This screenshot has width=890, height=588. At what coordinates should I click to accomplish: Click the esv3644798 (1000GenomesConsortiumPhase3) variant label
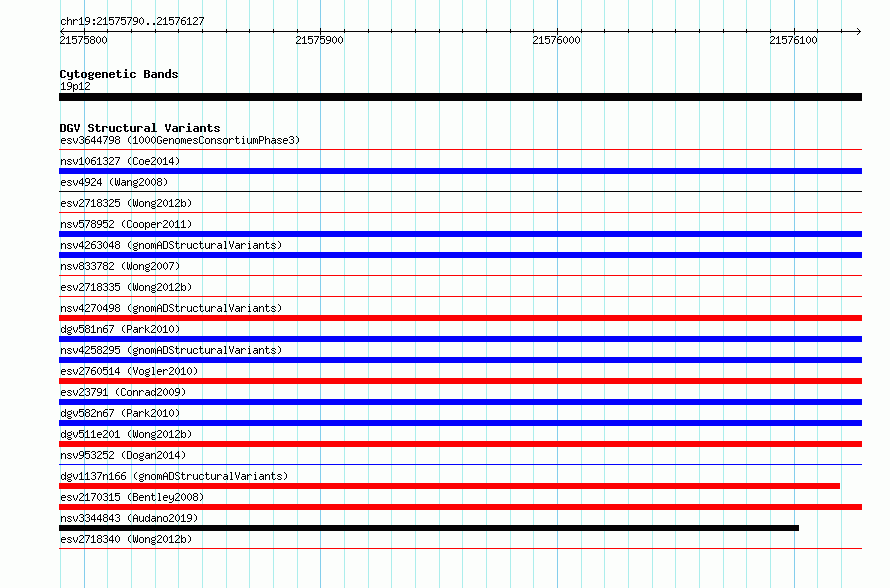180,140
